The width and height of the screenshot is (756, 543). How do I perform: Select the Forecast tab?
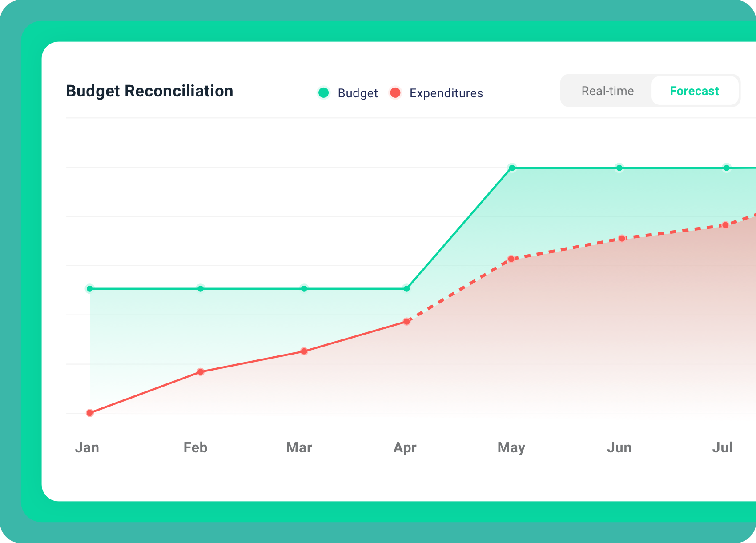click(x=694, y=91)
